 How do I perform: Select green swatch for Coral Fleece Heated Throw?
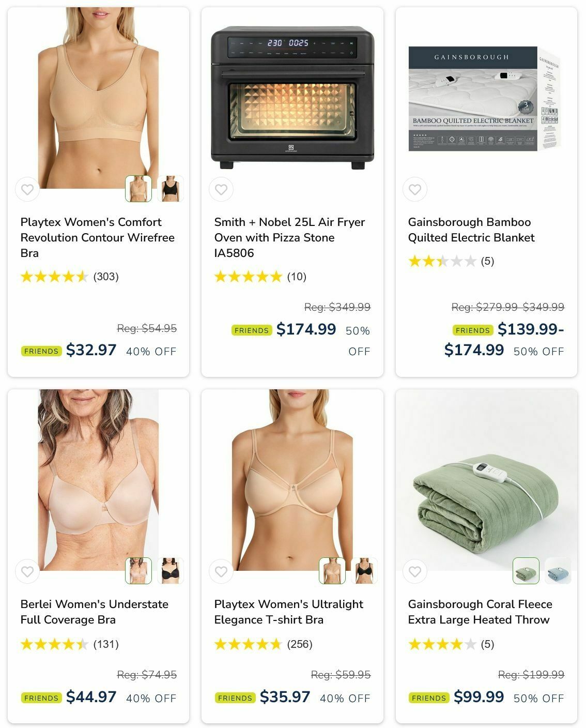click(x=526, y=571)
